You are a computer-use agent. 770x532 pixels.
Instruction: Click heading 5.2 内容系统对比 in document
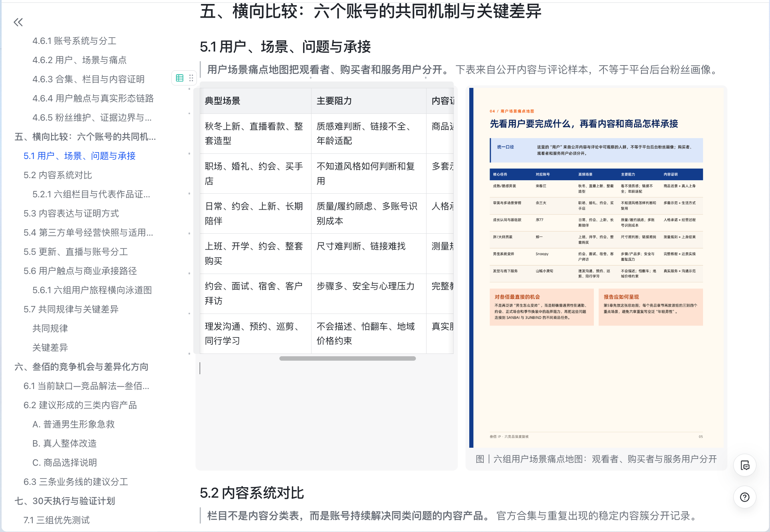(252, 493)
